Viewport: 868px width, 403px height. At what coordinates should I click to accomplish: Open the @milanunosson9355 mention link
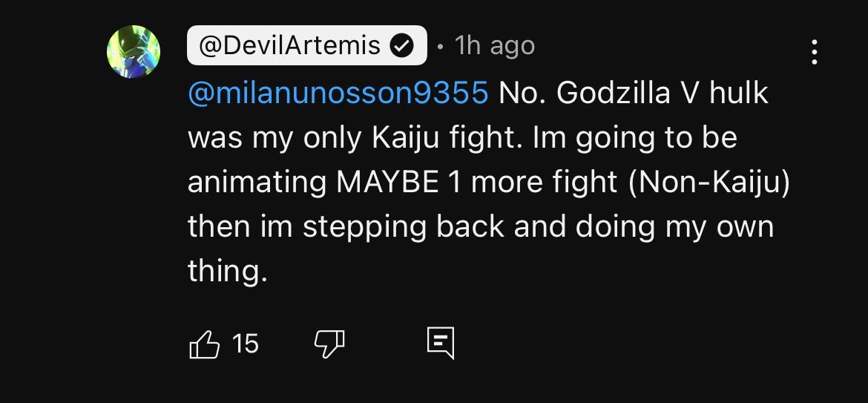[338, 94]
